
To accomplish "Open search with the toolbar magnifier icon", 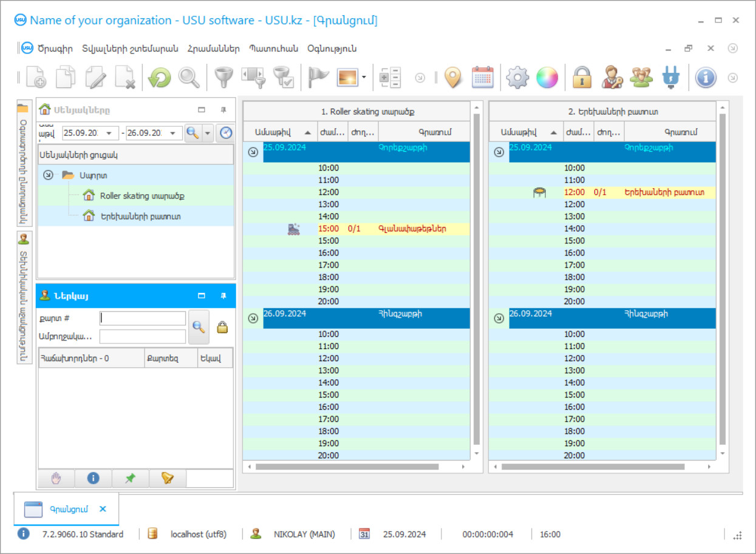I will tap(189, 78).
